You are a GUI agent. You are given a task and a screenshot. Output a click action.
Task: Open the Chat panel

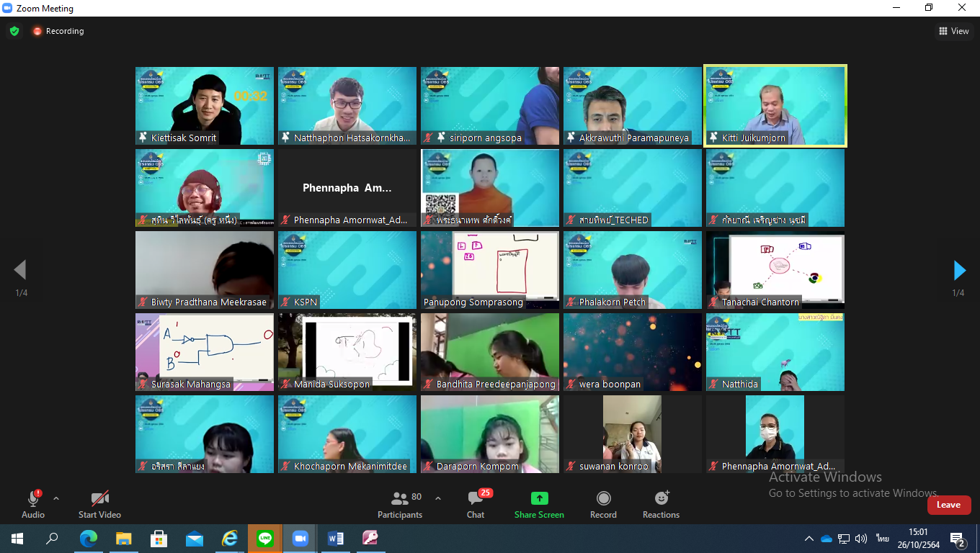point(476,504)
